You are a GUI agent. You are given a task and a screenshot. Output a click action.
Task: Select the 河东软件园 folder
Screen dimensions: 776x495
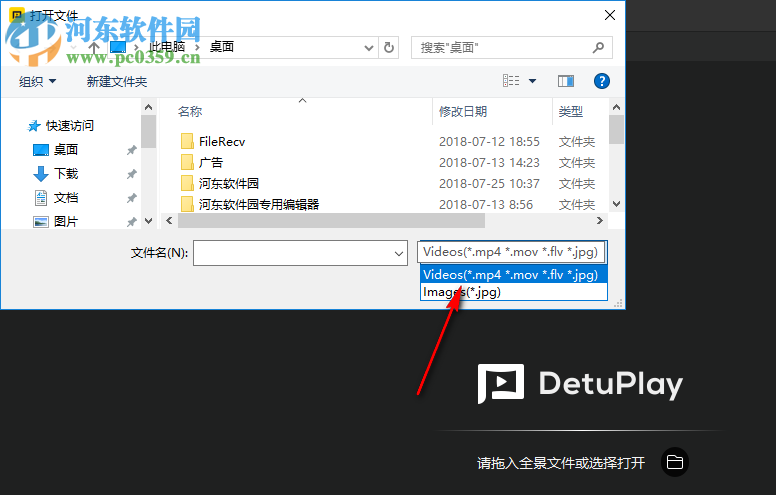coord(229,184)
